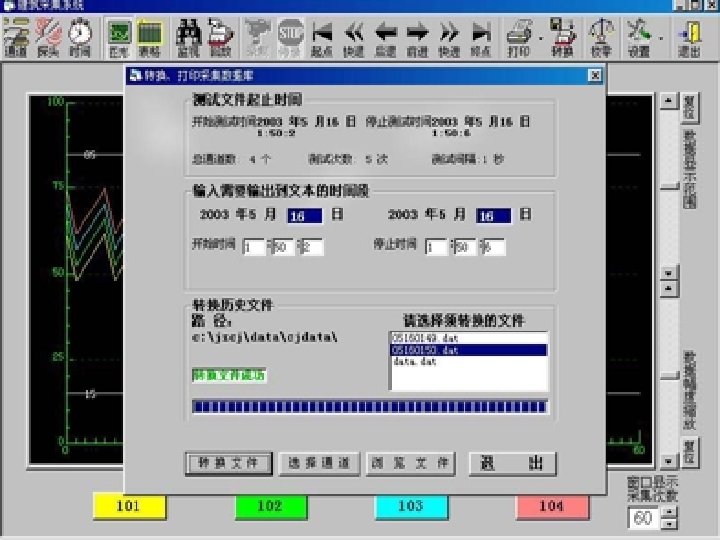
Task: Click the 退出 exit door icon
Action: click(x=689, y=38)
